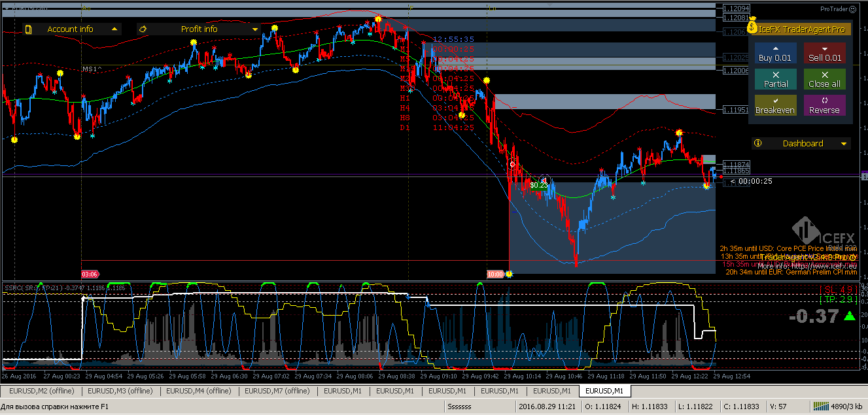Click the 2016.08.29 11:21 status bar date
The height and width of the screenshot is (415, 868).
point(547,406)
